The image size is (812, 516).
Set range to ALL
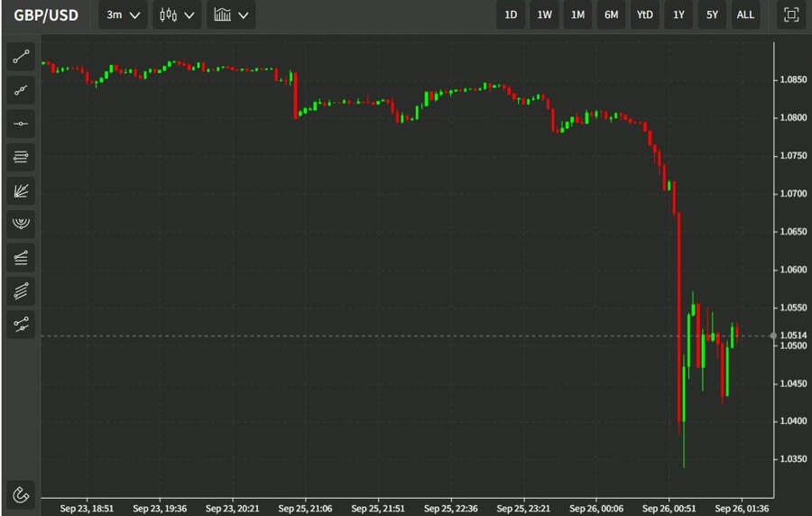point(746,15)
